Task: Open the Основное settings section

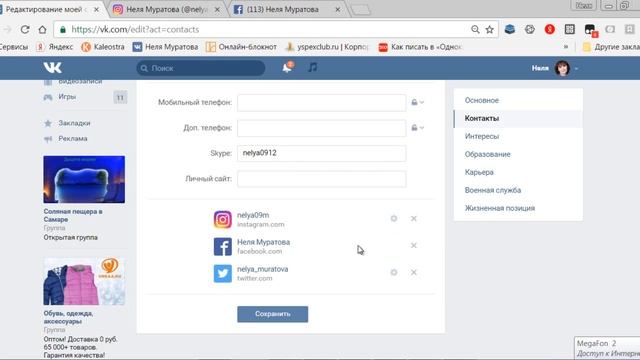Action: pos(518,100)
